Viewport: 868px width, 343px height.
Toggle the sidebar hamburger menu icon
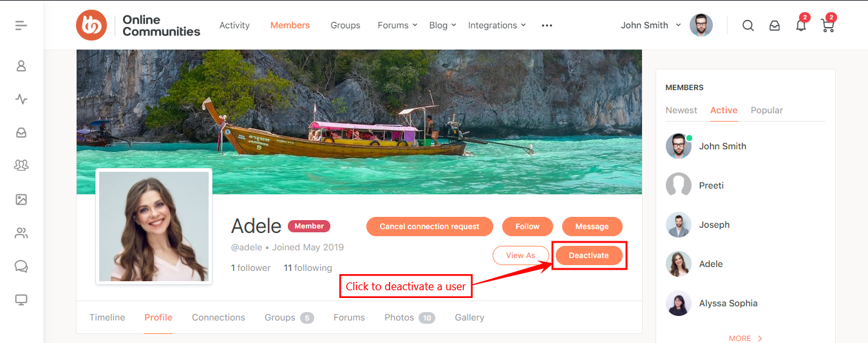click(21, 26)
